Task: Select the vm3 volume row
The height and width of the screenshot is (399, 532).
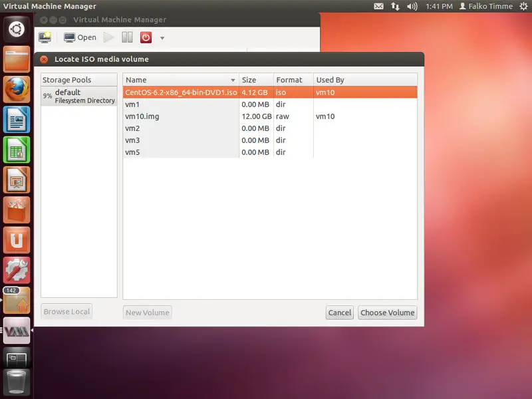Action: pos(270,140)
